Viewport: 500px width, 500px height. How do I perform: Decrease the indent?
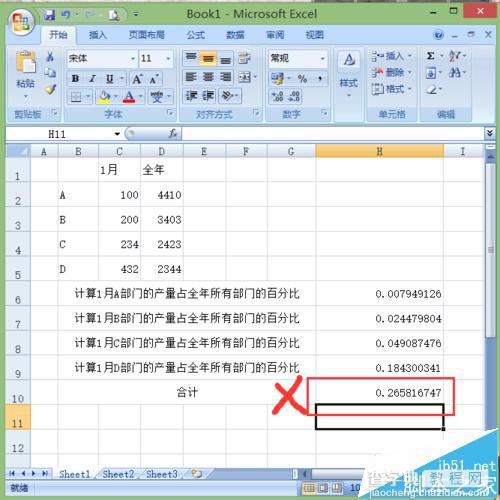[x=191, y=96]
